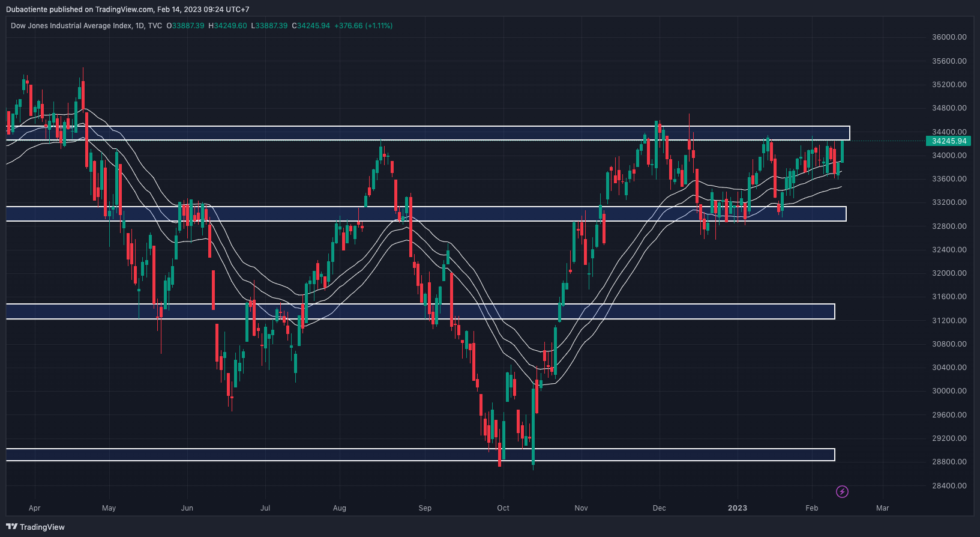
Task: Click the 30000.00 price axis label
Action: point(949,391)
